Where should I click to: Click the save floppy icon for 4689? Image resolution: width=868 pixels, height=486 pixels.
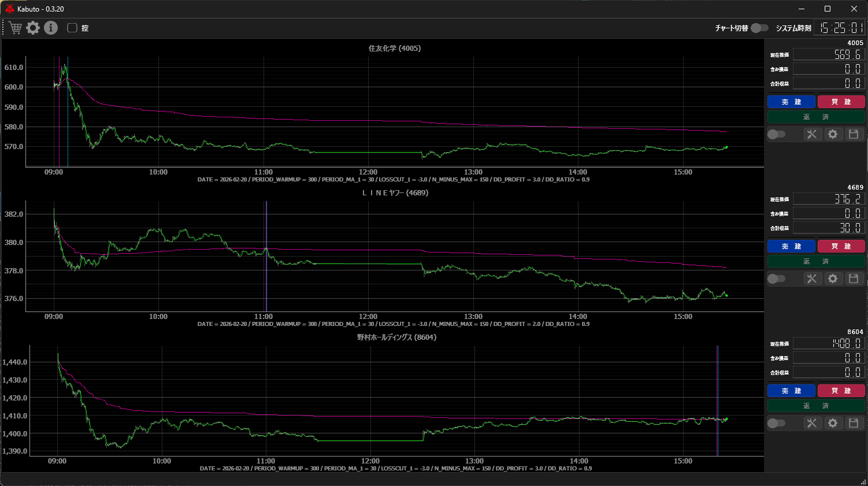(854, 279)
